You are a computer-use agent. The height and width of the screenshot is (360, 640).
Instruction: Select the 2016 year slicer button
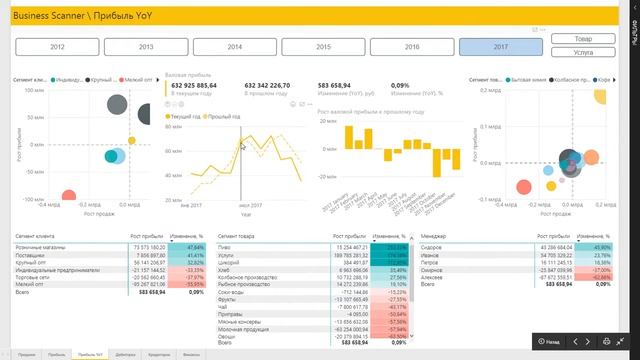pos(412,47)
